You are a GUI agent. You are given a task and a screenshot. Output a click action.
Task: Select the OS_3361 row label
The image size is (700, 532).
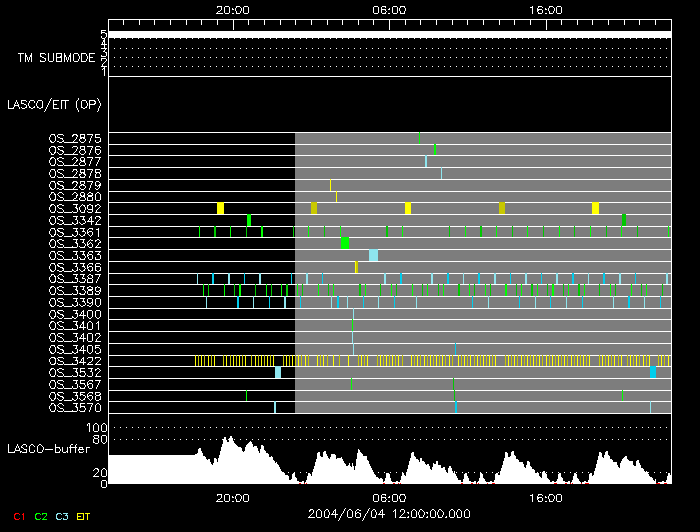[x=75, y=232]
